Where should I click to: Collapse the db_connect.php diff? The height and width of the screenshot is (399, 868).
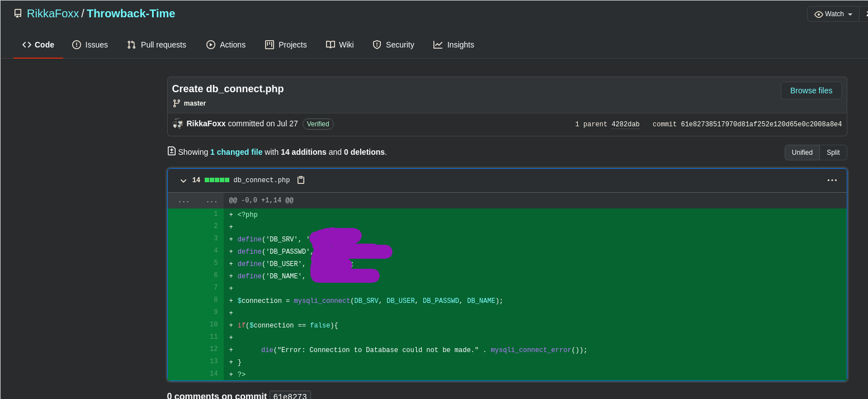click(183, 180)
